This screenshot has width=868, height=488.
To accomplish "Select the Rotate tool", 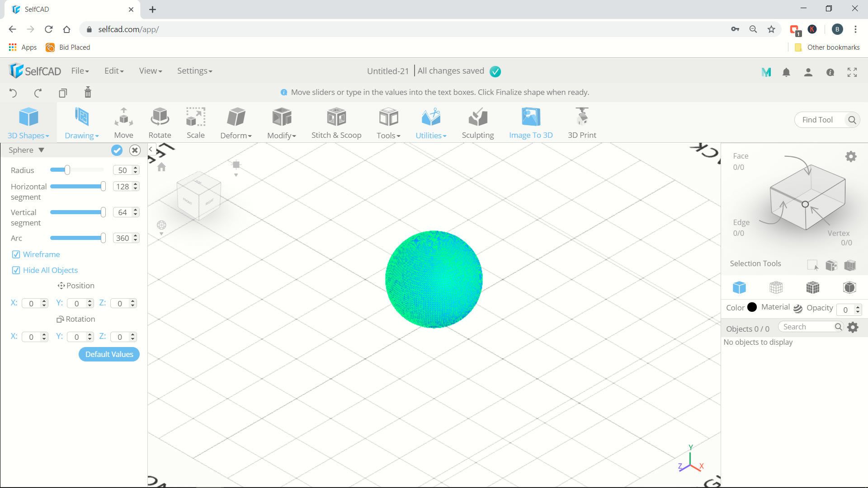I will 160,118.
